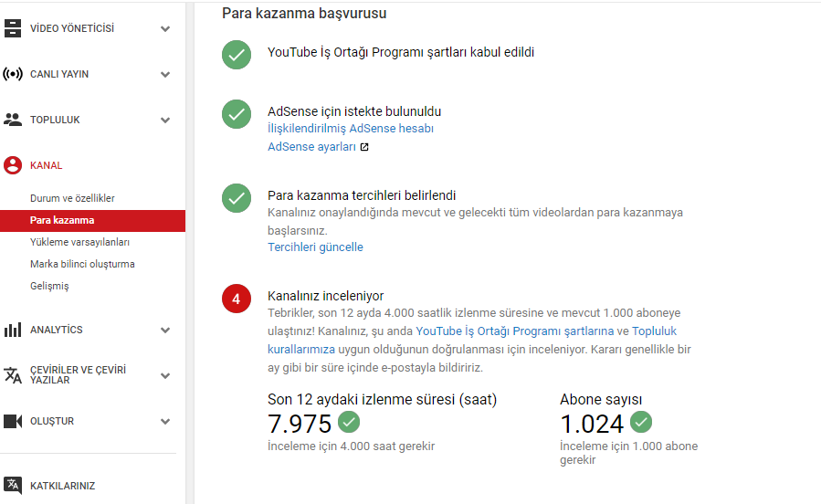Click the Topluluk people icon
Viewport: 821px width, 504px height.
13,120
